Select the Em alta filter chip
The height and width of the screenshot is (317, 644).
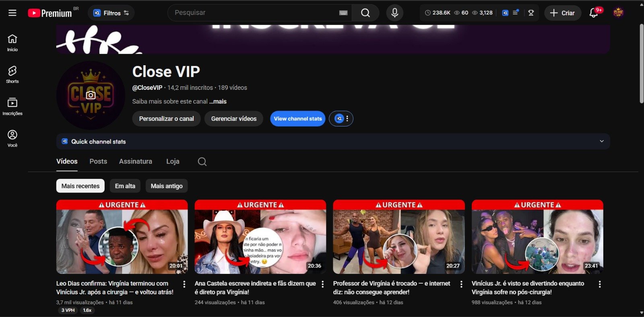pos(125,186)
